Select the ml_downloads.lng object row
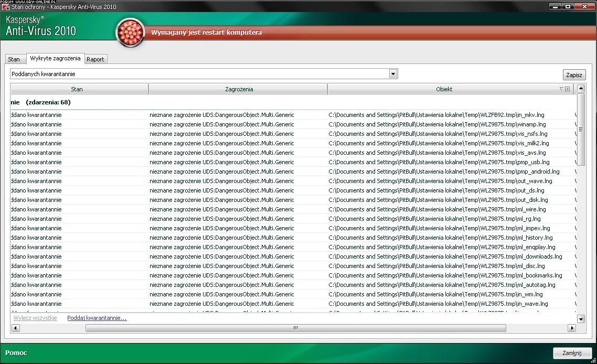597x364 pixels. 293,256
